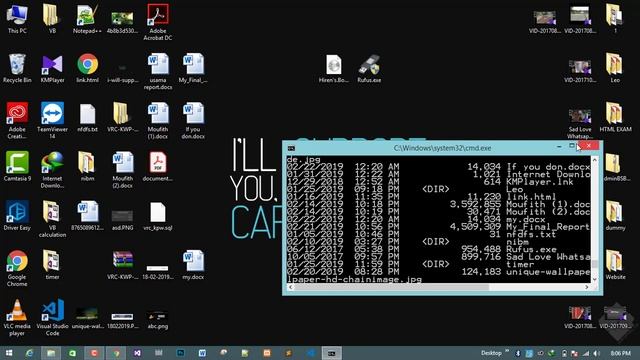Open HTML EXAM folder
Image resolution: width=640 pixels, height=360 pixels.
point(615,118)
